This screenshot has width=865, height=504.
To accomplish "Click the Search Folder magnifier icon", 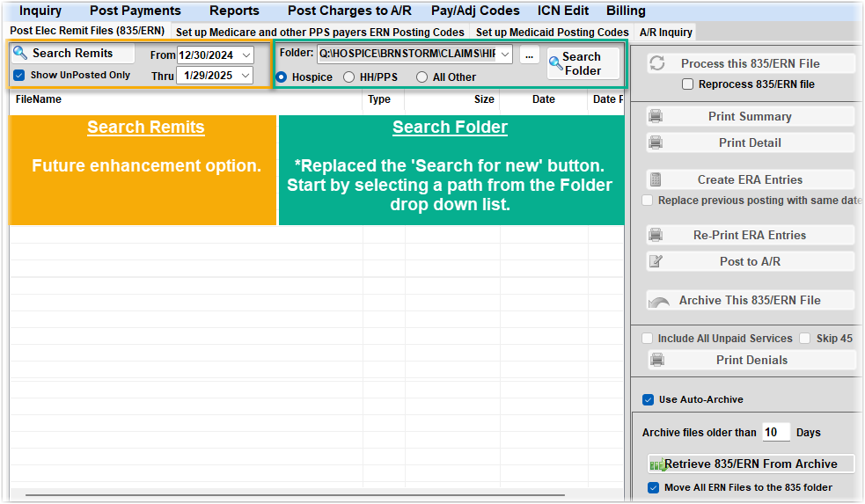I will 555,63.
